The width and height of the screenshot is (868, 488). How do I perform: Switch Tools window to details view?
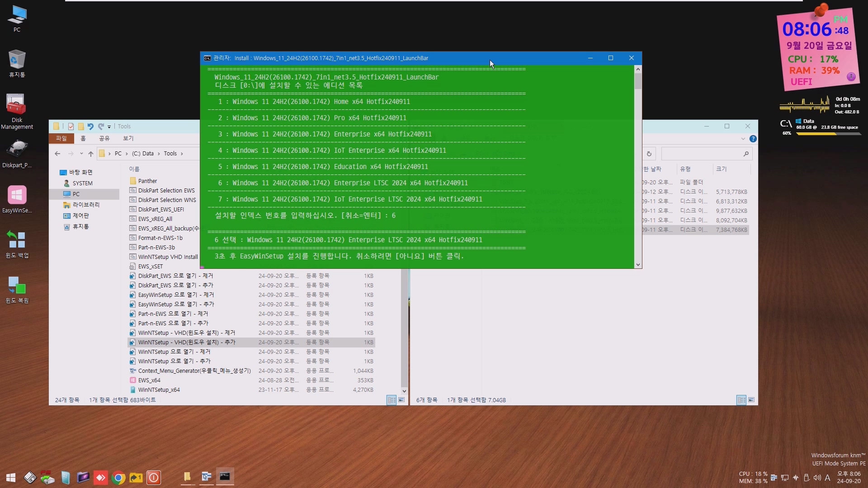(x=392, y=400)
